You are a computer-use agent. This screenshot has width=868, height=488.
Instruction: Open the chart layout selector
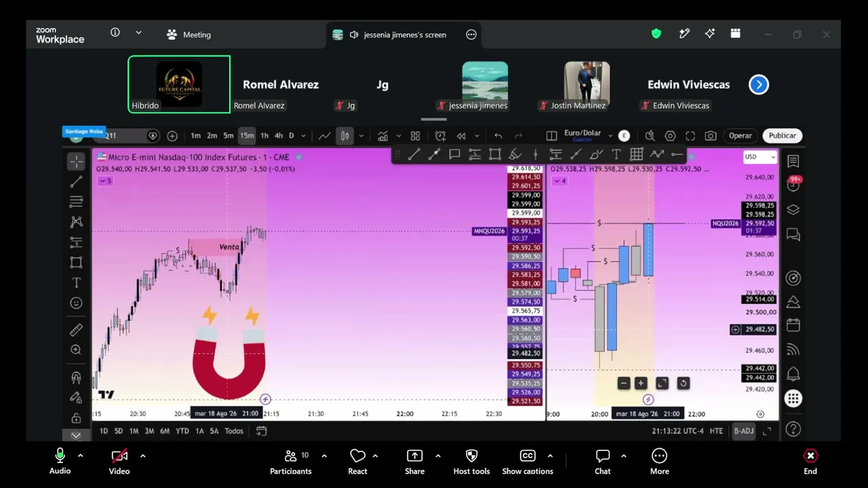[x=551, y=136]
